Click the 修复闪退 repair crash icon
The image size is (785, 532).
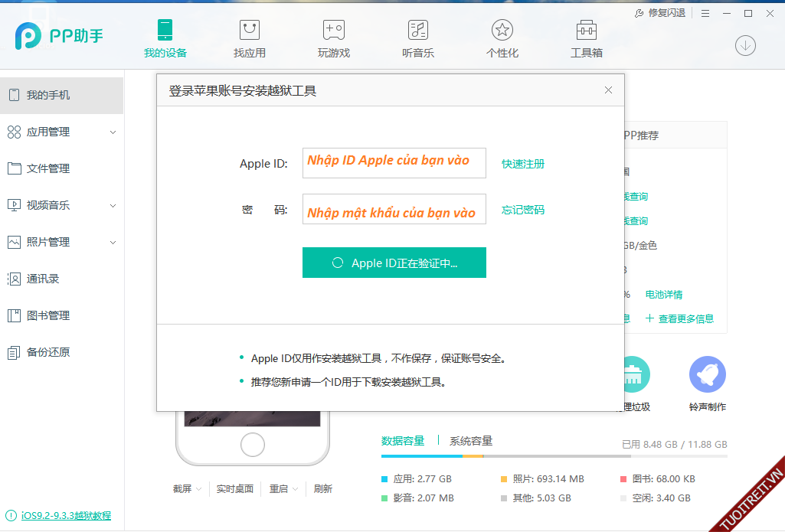point(640,13)
